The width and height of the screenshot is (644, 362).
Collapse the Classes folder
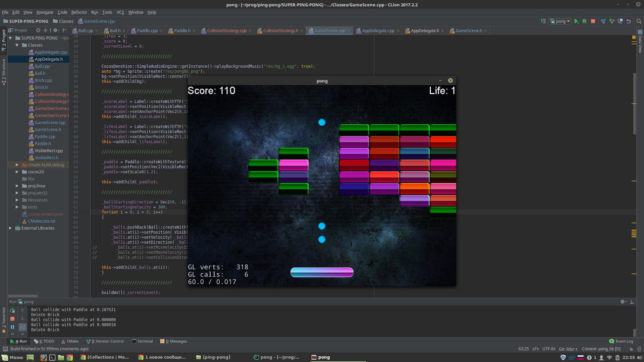coord(17,45)
